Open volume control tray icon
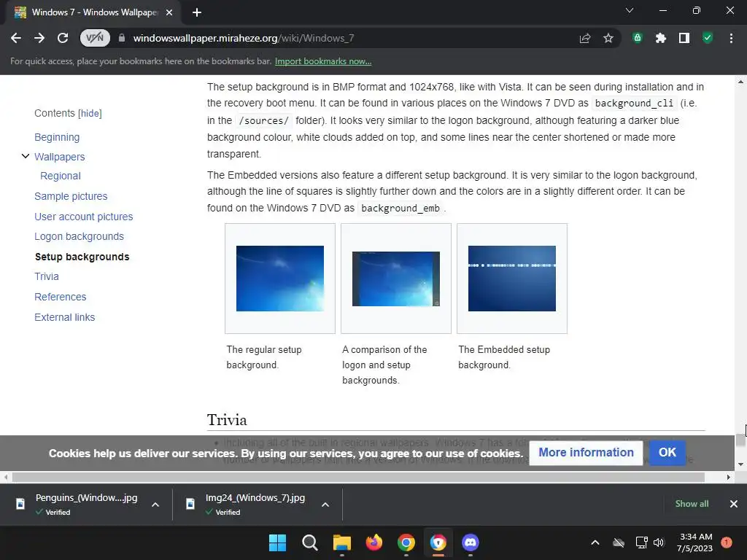 tap(659, 542)
